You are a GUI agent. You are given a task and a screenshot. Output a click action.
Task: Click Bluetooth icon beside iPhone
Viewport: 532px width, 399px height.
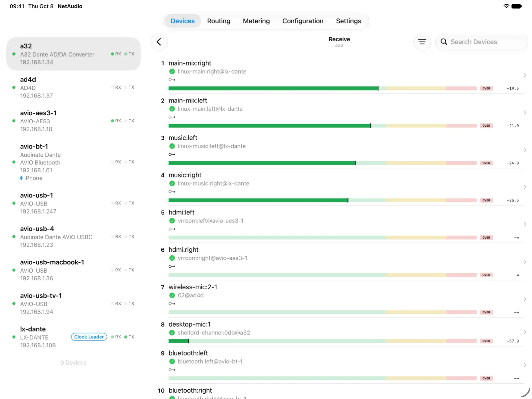click(x=21, y=178)
